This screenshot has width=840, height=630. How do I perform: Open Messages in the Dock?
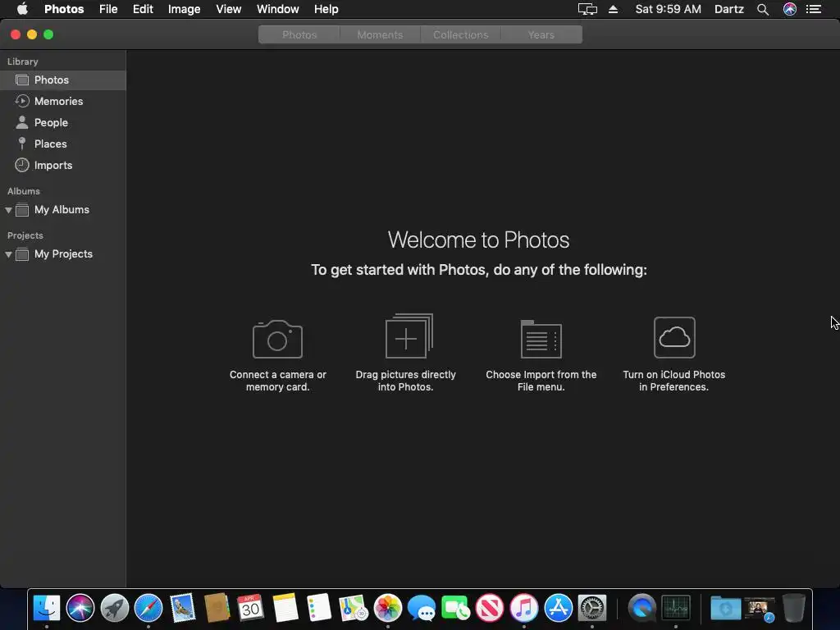click(x=422, y=609)
